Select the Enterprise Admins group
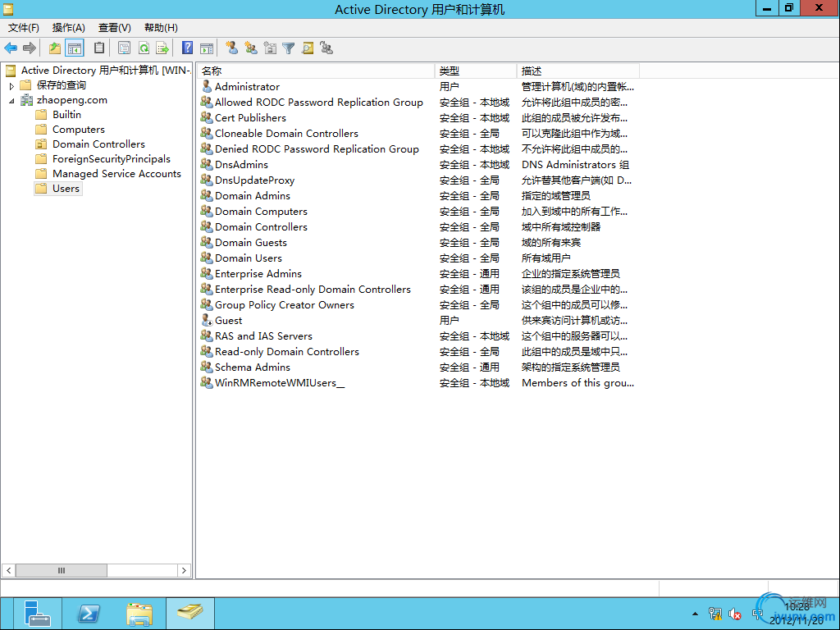 coord(258,274)
